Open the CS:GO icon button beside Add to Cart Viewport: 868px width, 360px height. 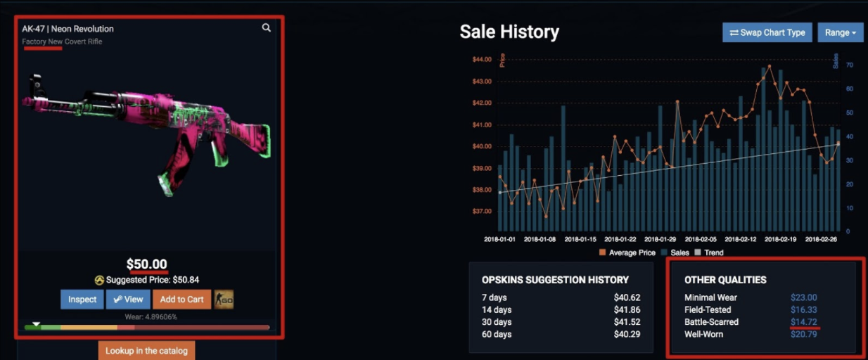point(224,300)
